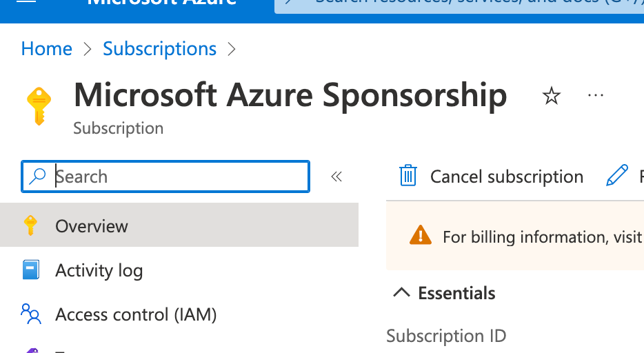This screenshot has width=644, height=353.
Task: Open the more options ellipsis
Action: coord(595,95)
